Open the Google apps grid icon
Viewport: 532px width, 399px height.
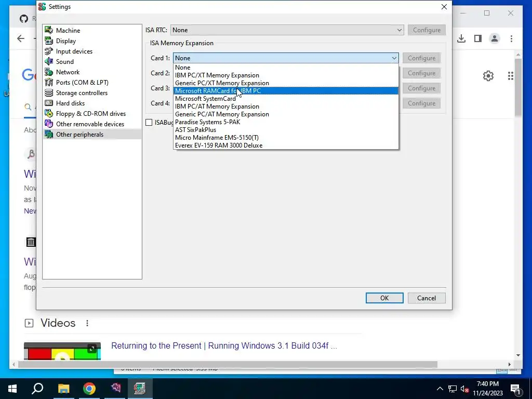pos(511,76)
